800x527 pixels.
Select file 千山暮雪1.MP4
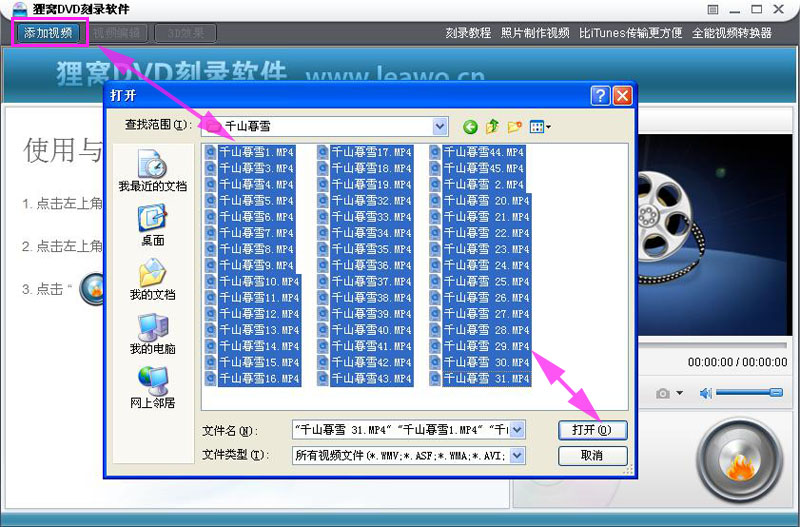click(x=256, y=152)
